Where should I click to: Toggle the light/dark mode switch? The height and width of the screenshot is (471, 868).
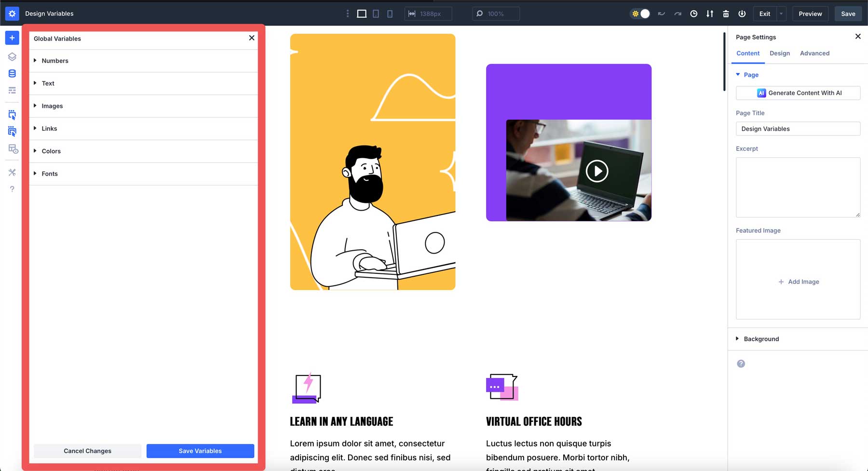(x=640, y=13)
